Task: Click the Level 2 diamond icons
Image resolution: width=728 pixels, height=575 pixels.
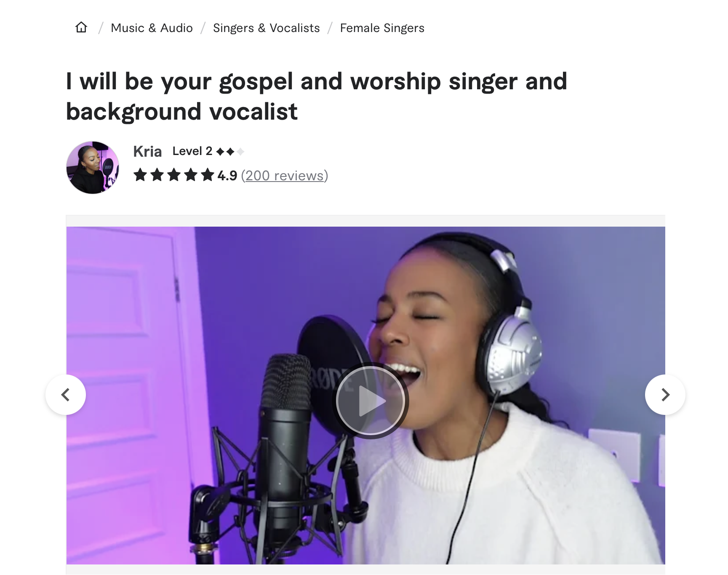Action: 230,152
